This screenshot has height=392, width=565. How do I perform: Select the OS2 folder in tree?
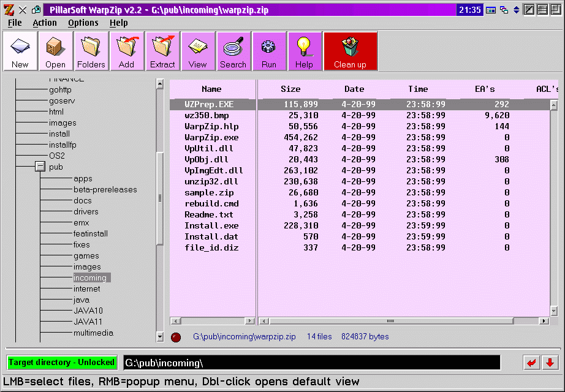(x=57, y=156)
